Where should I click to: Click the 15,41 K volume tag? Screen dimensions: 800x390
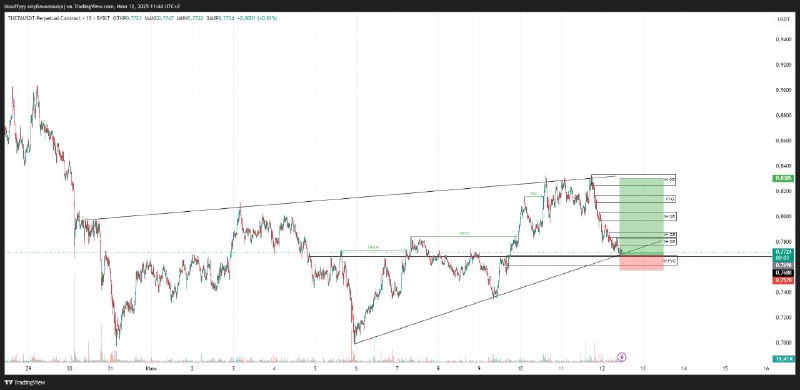click(783, 359)
